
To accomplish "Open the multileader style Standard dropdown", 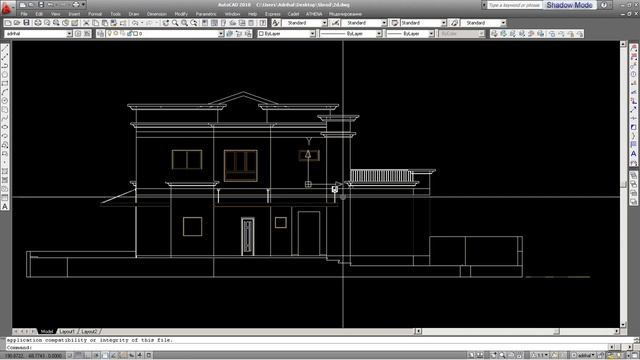I will [x=503, y=23].
